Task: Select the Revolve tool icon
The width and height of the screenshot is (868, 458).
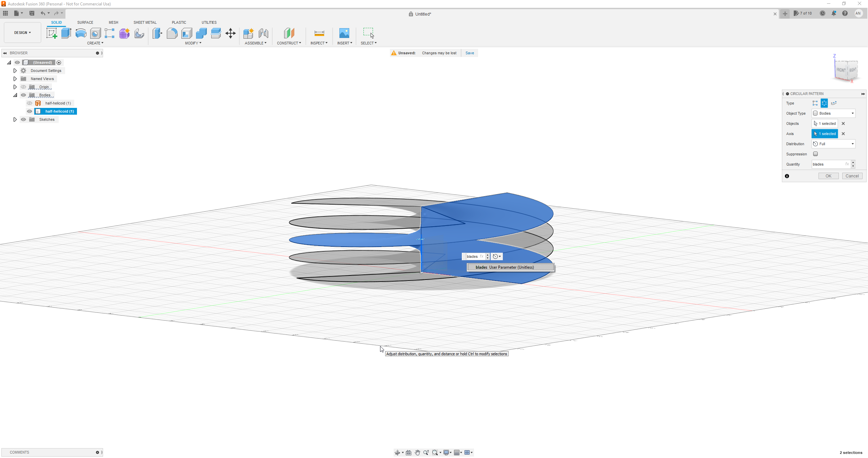Action: 81,33
